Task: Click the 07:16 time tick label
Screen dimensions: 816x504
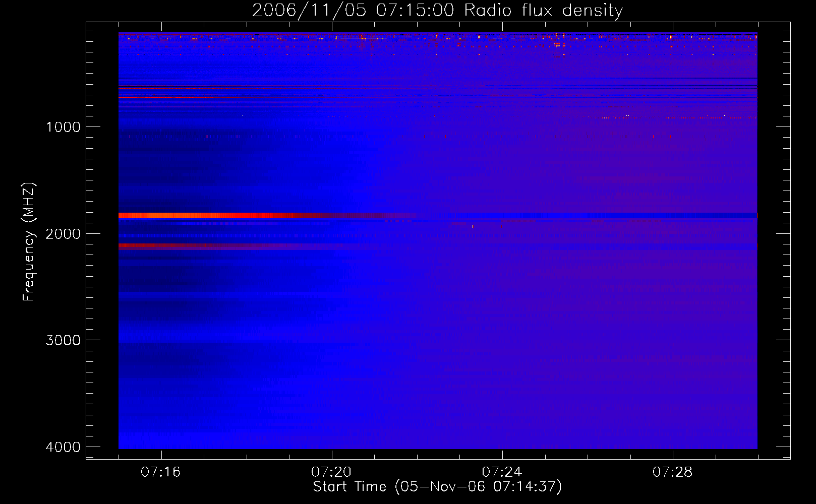Action: (x=161, y=472)
